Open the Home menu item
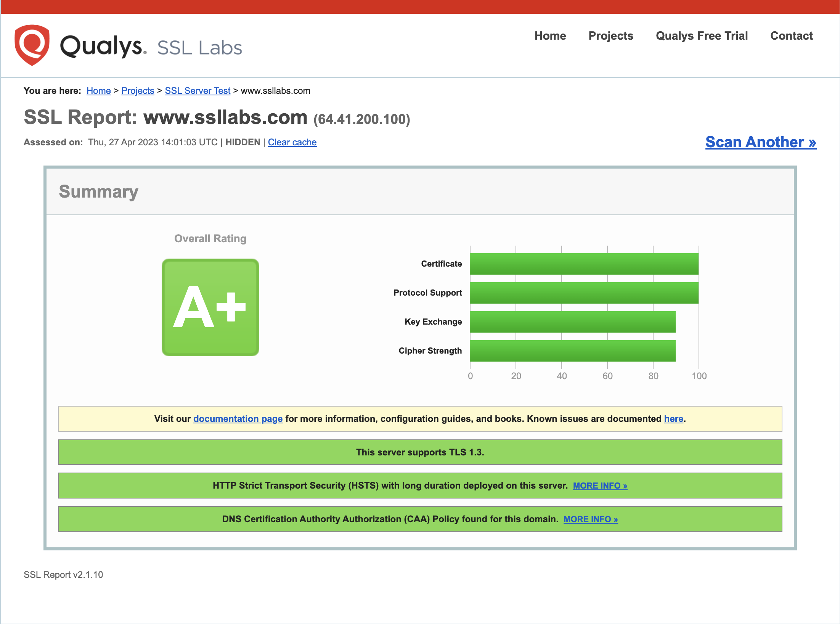Screen dimensions: 840x624 550,35
